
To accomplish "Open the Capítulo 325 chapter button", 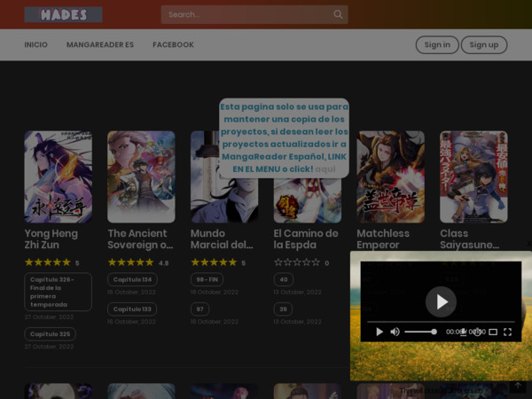I will pyautogui.click(x=51, y=334).
